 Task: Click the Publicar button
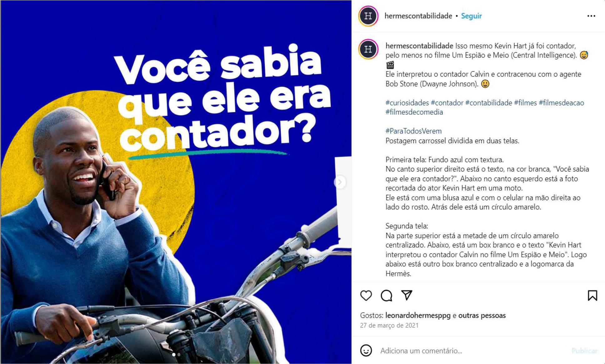tap(584, 351)
